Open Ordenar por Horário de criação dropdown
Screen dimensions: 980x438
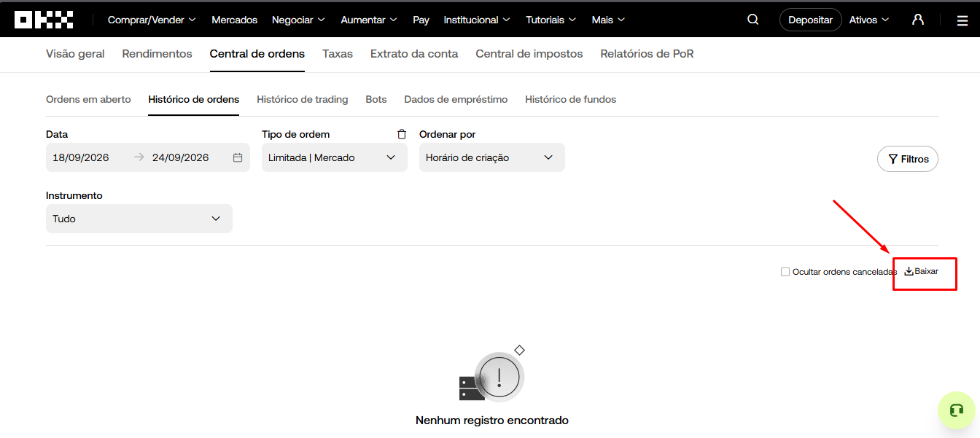point(492,157)
